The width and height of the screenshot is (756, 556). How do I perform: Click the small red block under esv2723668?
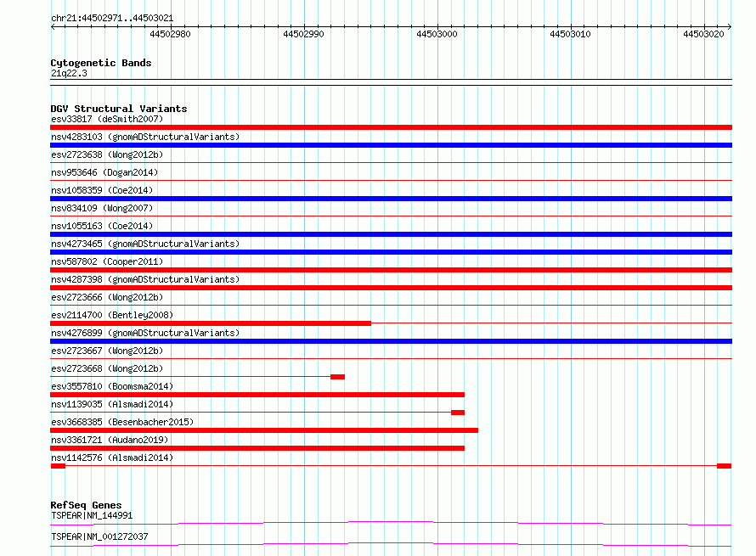pos(337,377)
